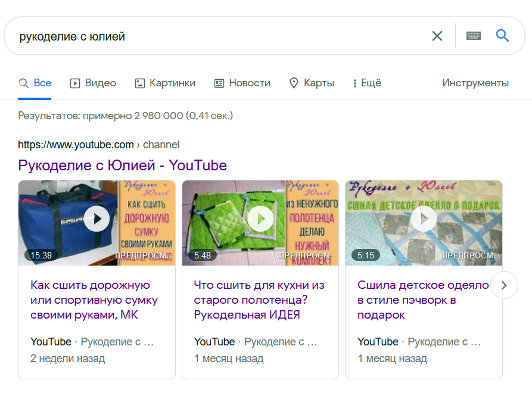Screen dimensions: 532x399
Task: Click the picture icon beside Картинки
Action: pyautogui.click(x=140, y=83)
